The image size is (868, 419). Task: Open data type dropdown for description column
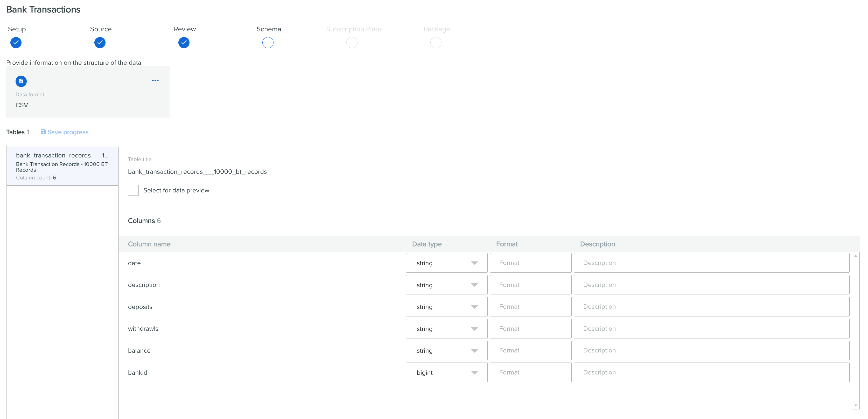pyautogui.click(x=446, y=285)
